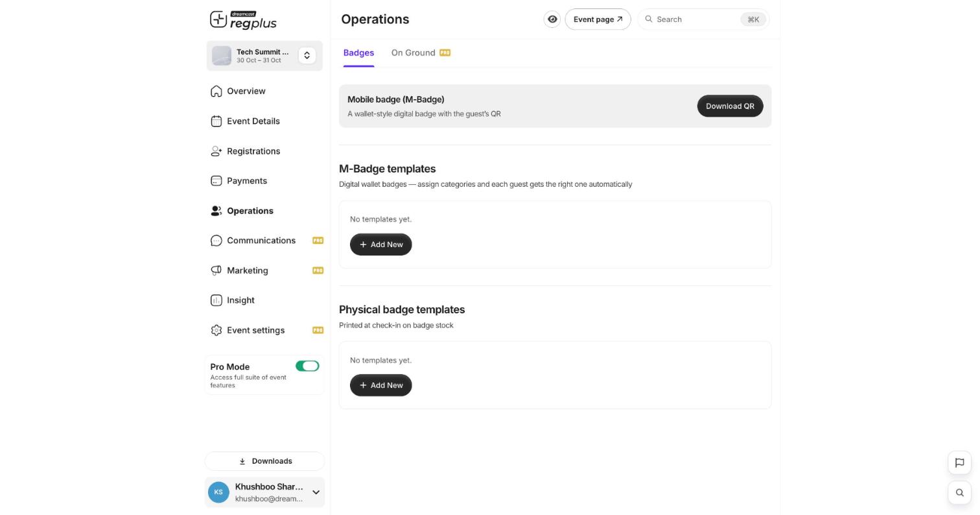Screen dimensions: 980x515
Task: Click the Payments sidebar label
Action: (x=247, y=181)
